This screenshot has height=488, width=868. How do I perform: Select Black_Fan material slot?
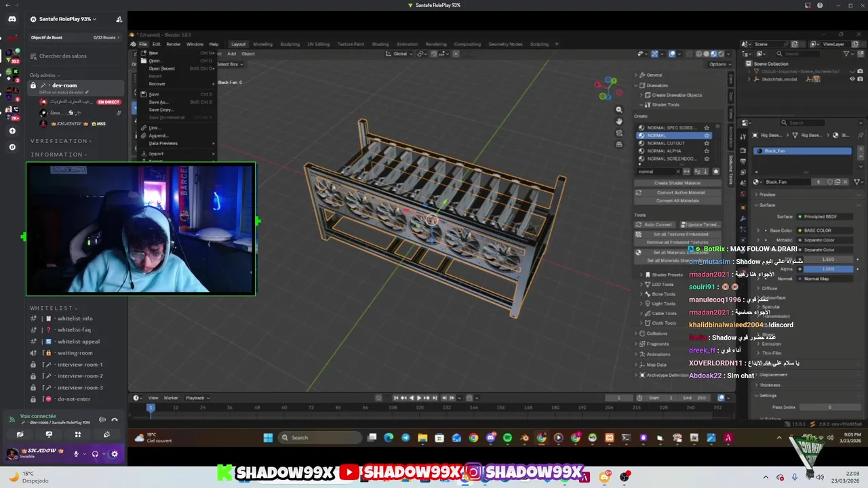[x=802, y=151]
